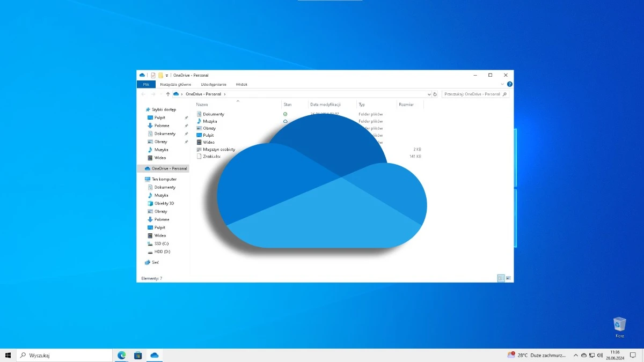Open Magazyn osobisty (Personal Vault)
The width and height of the screenshot is (644, 362).
tap(218, 149)
